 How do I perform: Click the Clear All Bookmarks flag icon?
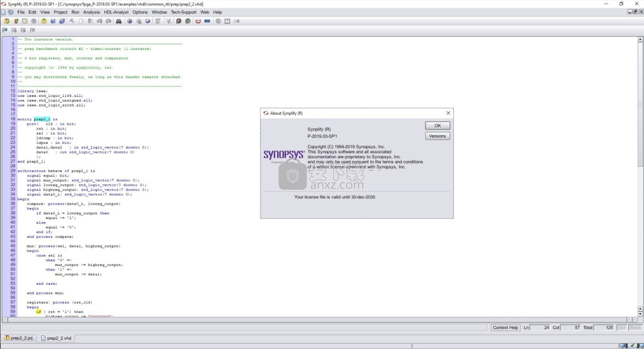click(33, 30)
